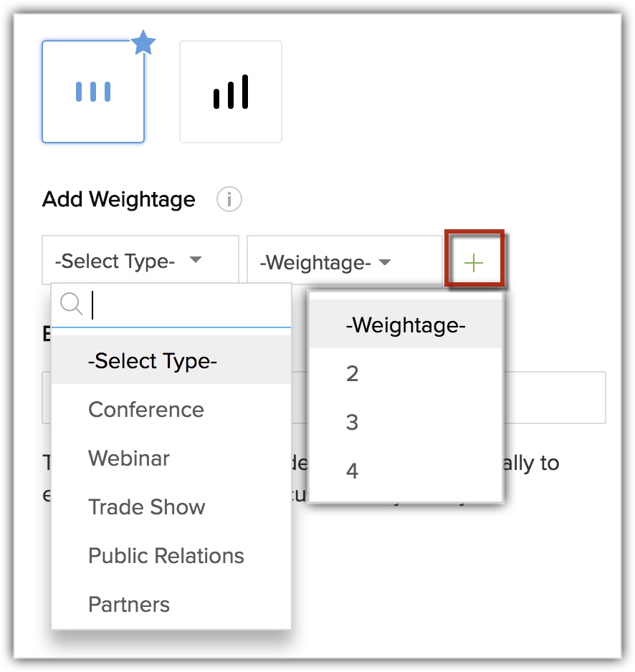
Task: Select the -Weightage- placeholder option
Action: pos(406,325)
